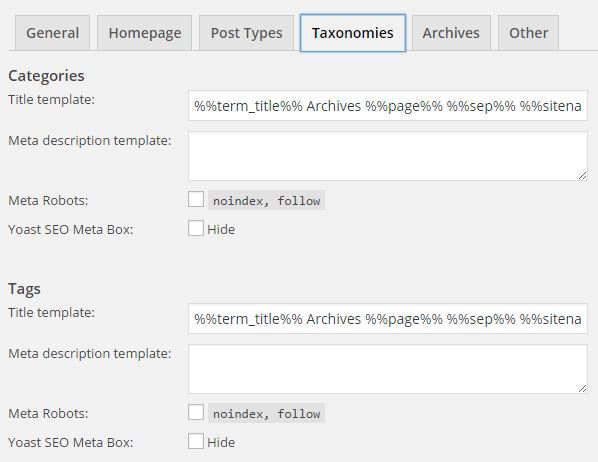
Task: Open the Homepage tab
Action: click(x=145, y=33)
